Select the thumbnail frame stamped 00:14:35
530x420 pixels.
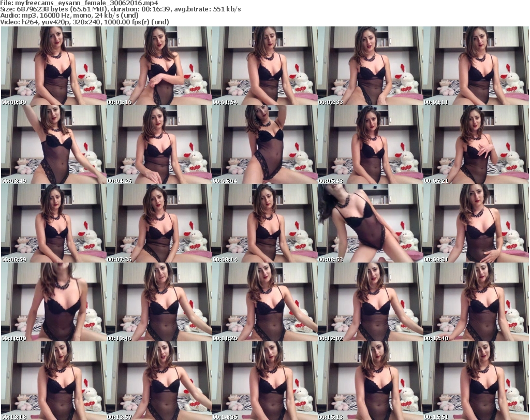click(264, 381)
